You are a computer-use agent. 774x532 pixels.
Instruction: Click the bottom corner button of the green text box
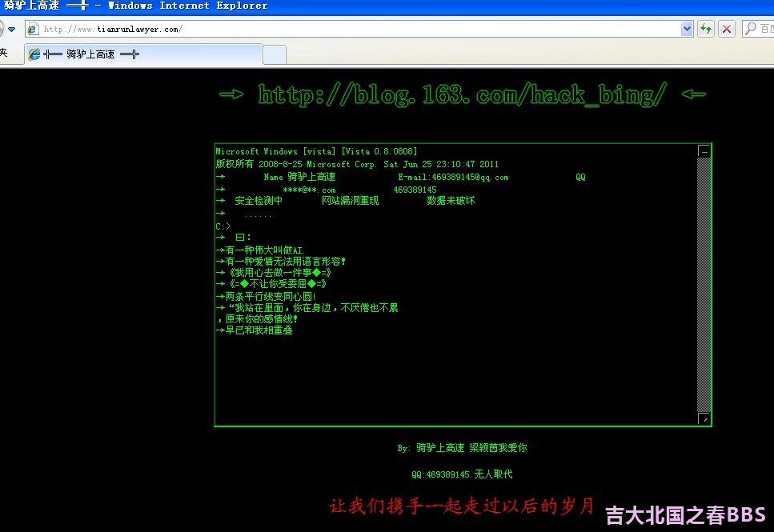click(704, 419)
